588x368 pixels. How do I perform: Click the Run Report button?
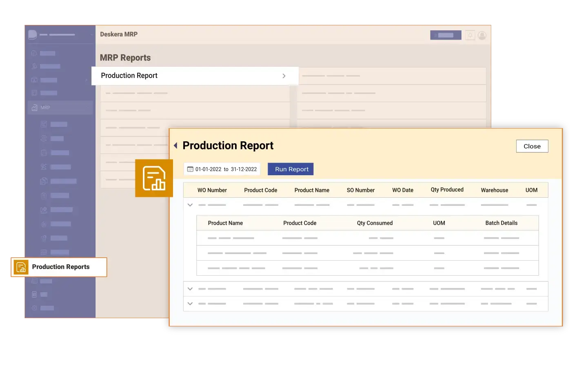[291, 169]
